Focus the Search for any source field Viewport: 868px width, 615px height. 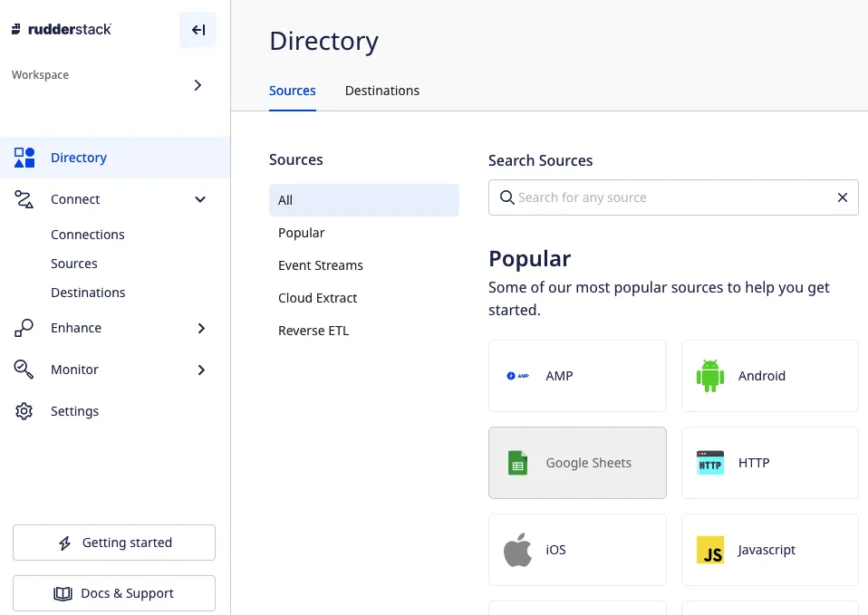673,197
